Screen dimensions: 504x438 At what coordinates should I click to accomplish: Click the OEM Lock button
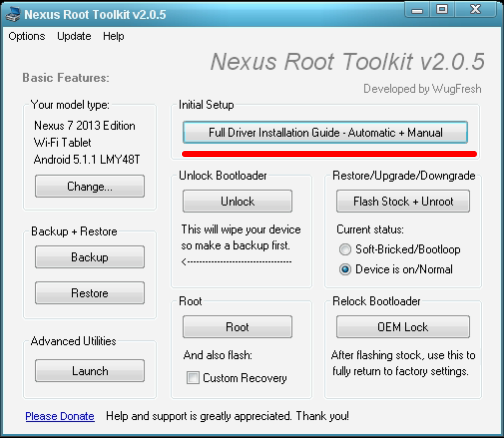403,327
